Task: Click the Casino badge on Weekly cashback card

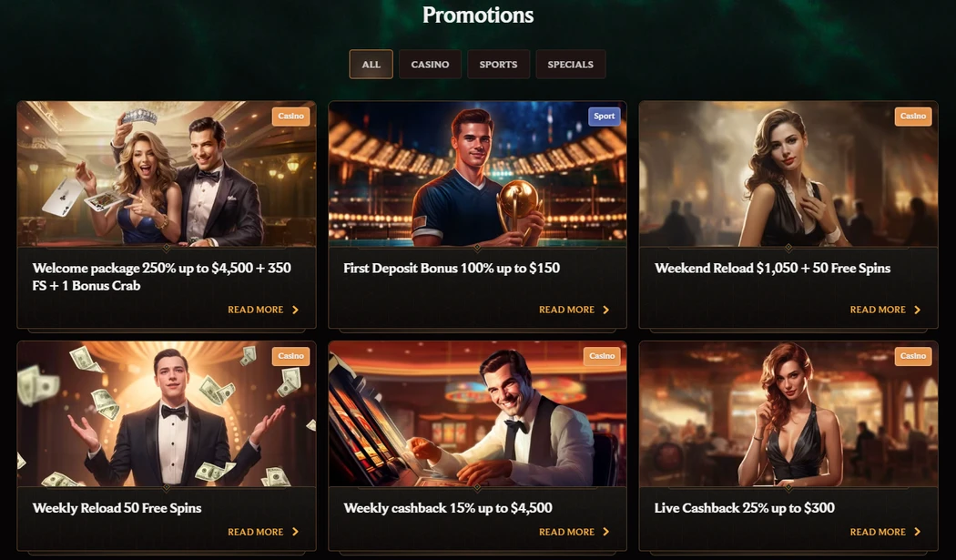Action: pyautogui.click(x=602, y=356)
